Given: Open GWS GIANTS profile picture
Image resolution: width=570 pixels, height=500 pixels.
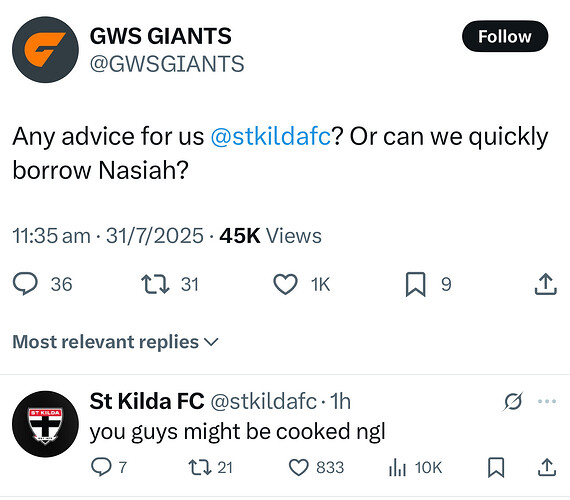Looking at the screenshot, I should (x=45, y=49).
